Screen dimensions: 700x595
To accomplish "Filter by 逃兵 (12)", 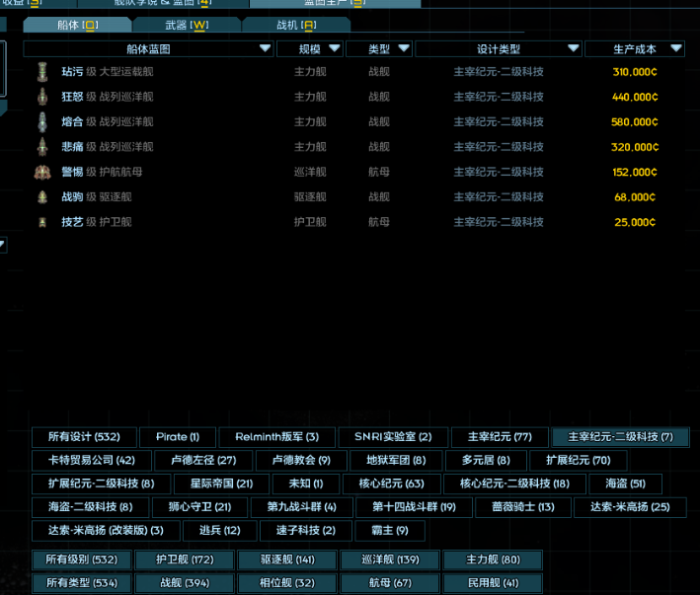I will [219, 531].
